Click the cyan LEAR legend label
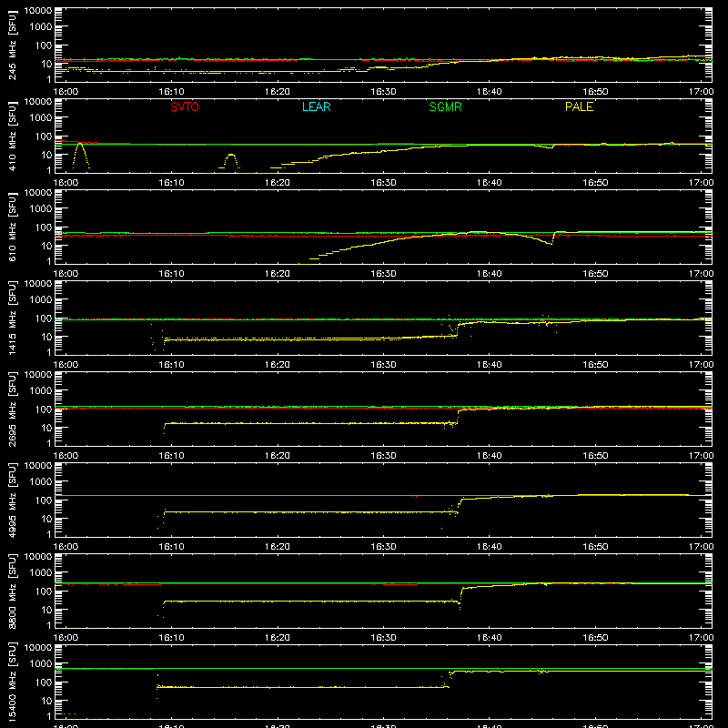Image resolution: width=728 pixels, height=728 pixels. tap(316, 106)
